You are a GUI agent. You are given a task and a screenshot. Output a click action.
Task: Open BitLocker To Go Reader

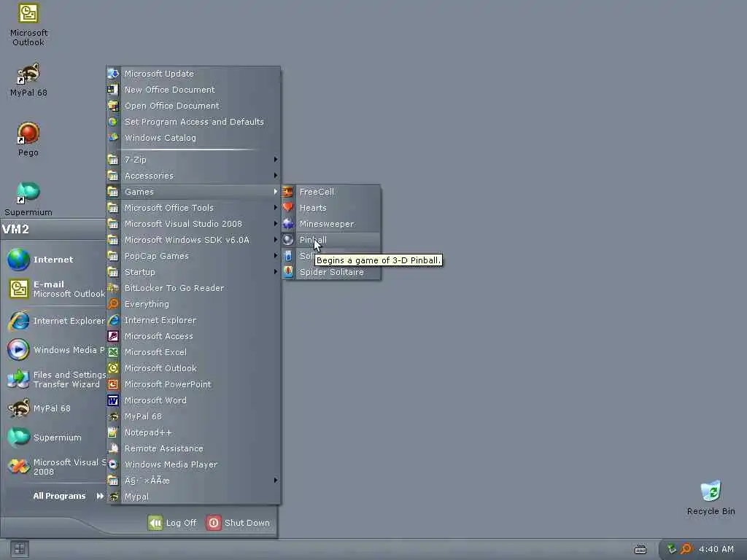pos(193,288)
